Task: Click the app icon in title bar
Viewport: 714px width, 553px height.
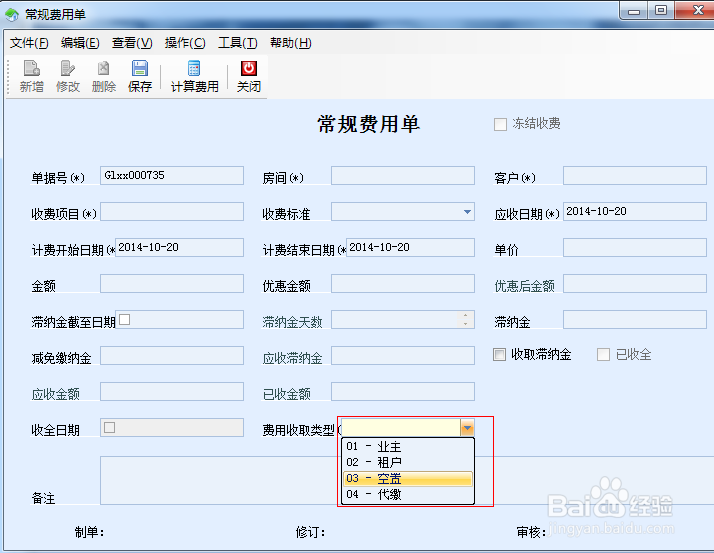Action: 12,15
